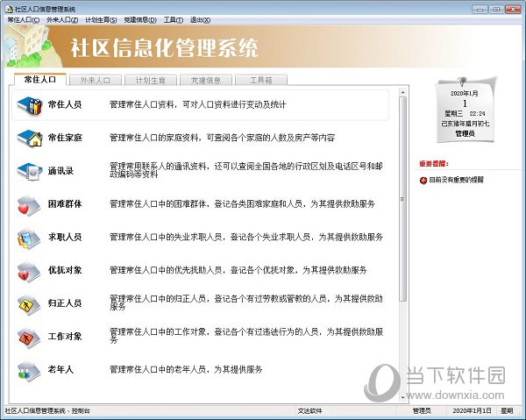
Task: Minimize the application window
Action: coord(480,10)
